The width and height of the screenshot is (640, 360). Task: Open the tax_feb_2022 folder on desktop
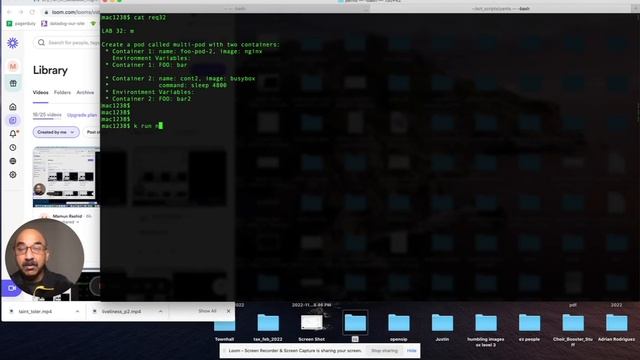point(268,328)
